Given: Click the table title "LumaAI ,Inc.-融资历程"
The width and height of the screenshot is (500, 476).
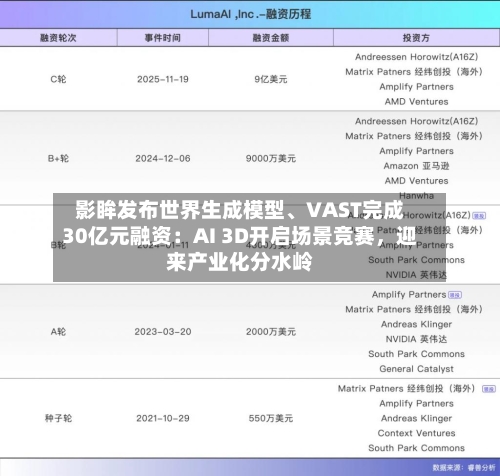Looking at the screenshot, I should click(250, 14).
